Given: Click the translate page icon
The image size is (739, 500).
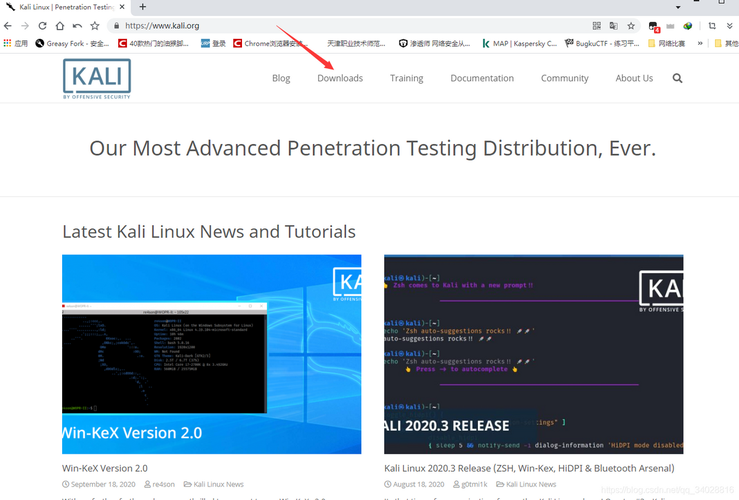Looking at the screenshot, I should pyautogui.click(x=614, y=26).
